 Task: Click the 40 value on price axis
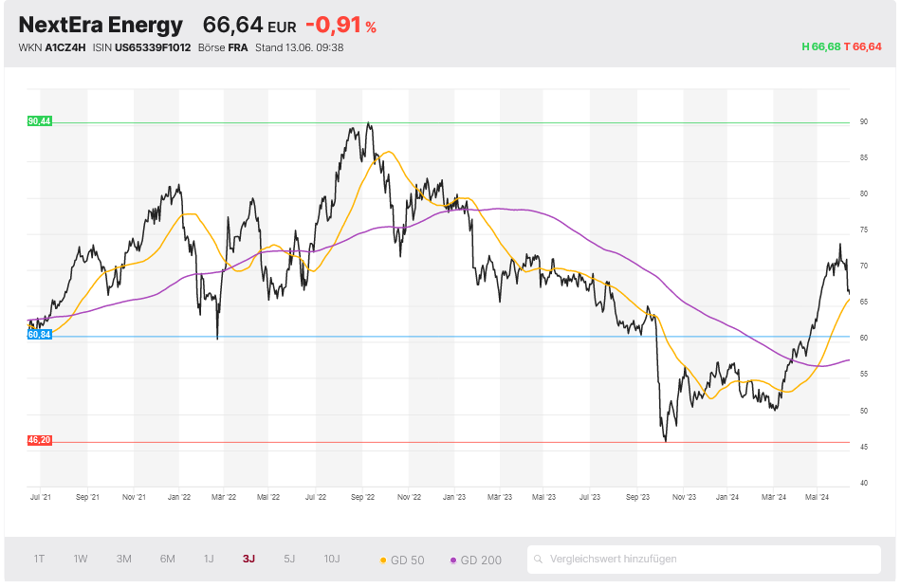pyautogui.click(x=864, y=484)
